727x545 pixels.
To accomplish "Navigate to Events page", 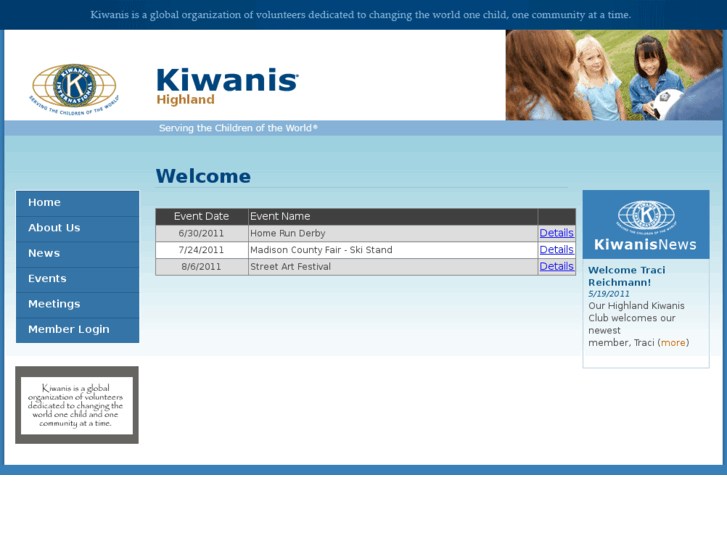I will [x=77, y=279].
